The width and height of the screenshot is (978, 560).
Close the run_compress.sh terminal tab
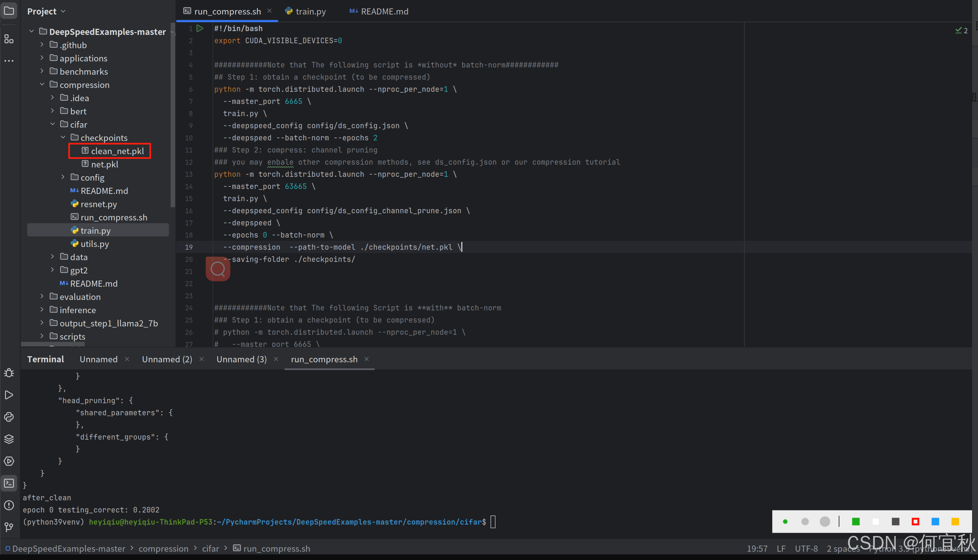click(366, 359)
